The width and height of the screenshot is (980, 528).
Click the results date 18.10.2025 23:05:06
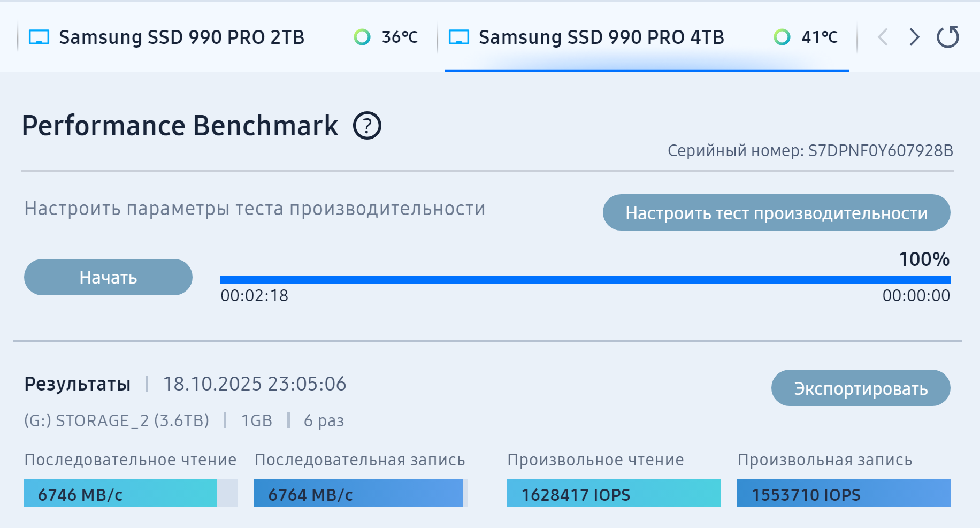[x=255, y=384]
